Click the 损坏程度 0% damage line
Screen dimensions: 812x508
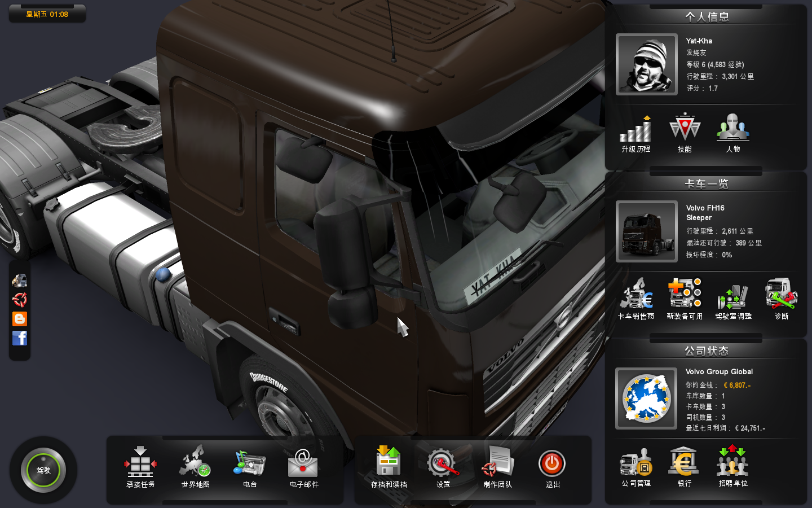pyautogui.click(x=709, y=255)
